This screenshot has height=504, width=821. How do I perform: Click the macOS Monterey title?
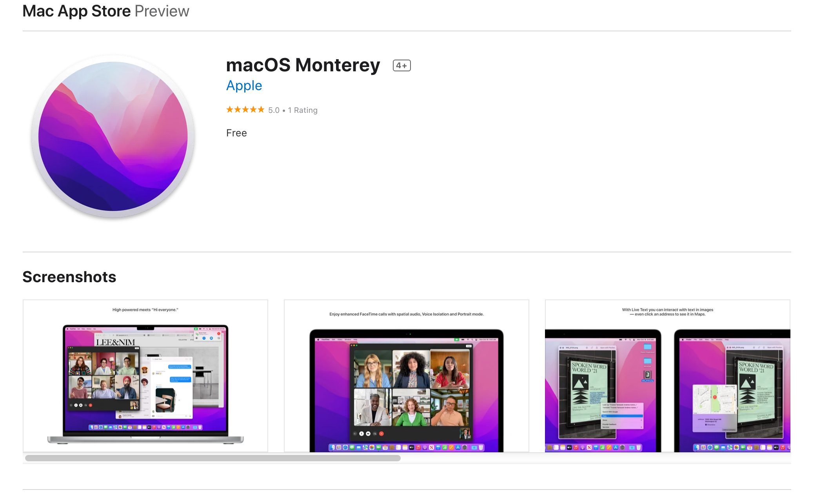(x=303, y=65)
